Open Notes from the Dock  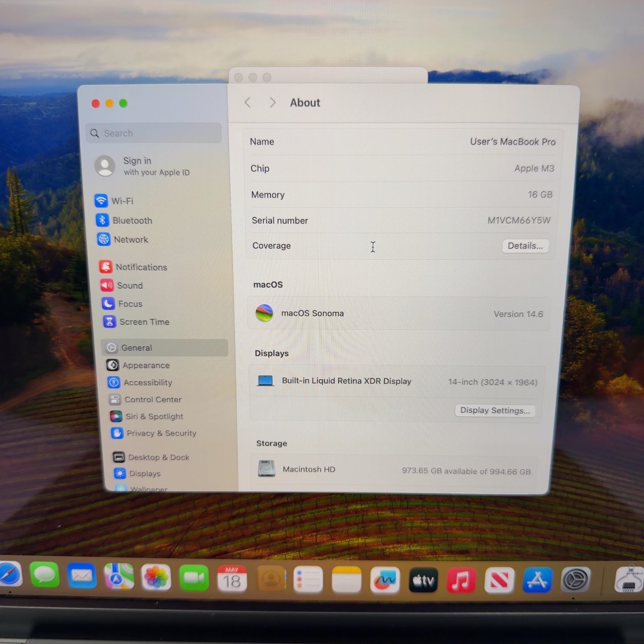click(347, 580)
